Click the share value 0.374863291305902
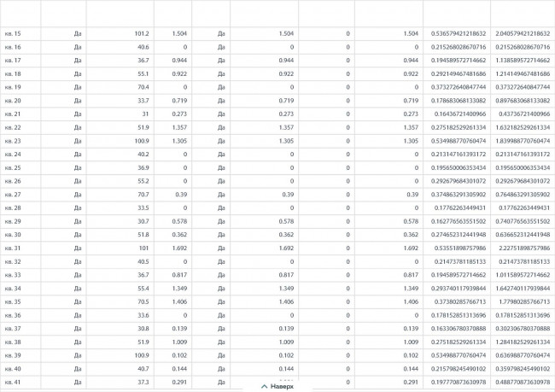The height and width of the screenshot is (392, 555). (x=459, y=195)
